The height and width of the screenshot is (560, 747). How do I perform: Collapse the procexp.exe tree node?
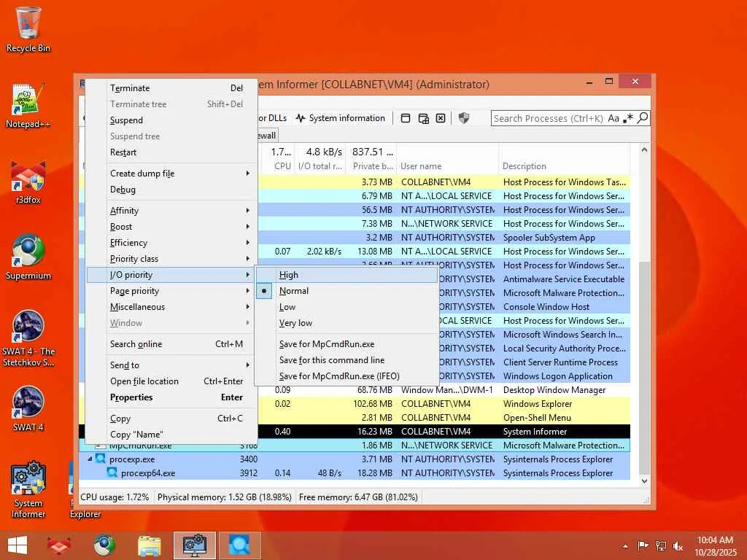click(90, 459)
